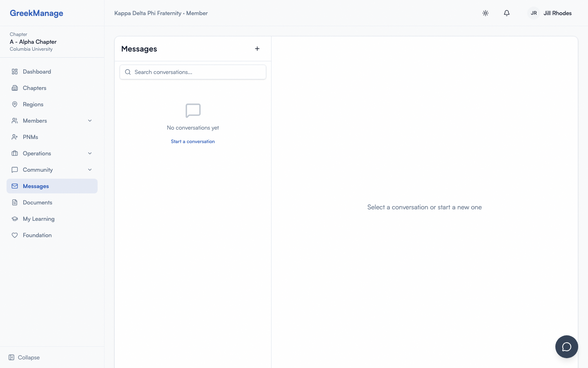The image size is (588, 368).
Task: Select the PNMs add-person icon
Action: click(x=15, y=137)
